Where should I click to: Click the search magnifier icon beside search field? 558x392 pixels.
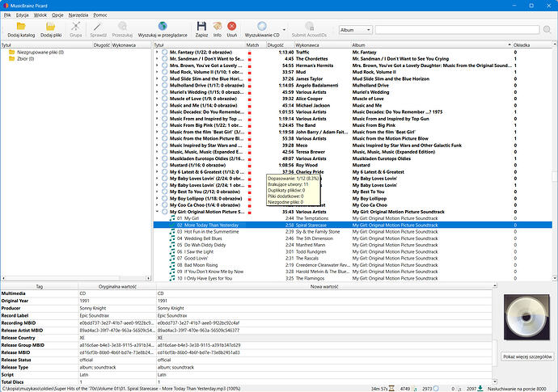point(547,30)
